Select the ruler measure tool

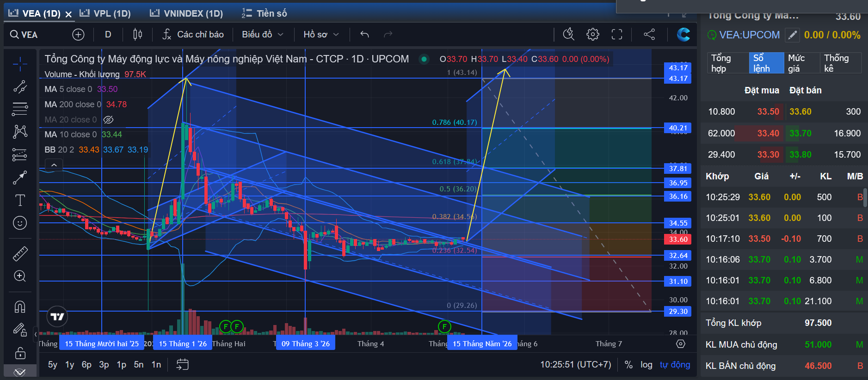(20, 253)
